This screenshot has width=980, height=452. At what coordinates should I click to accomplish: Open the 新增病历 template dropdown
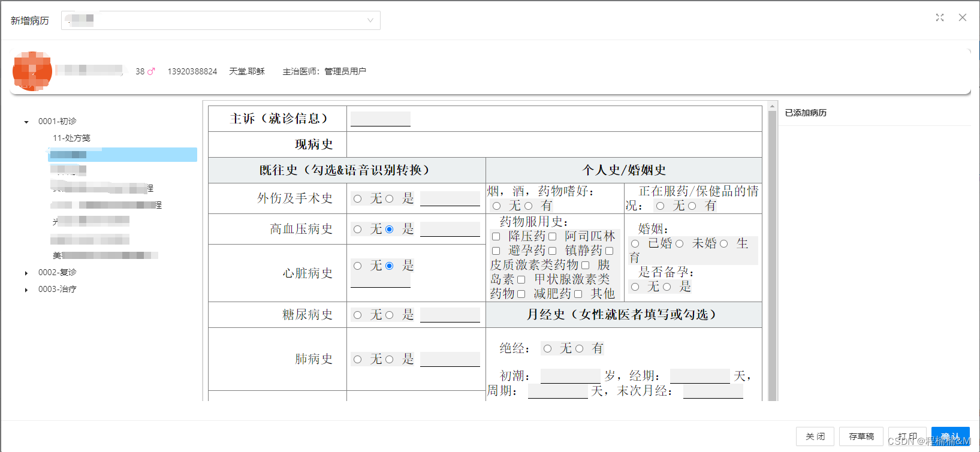coord(221,20)
